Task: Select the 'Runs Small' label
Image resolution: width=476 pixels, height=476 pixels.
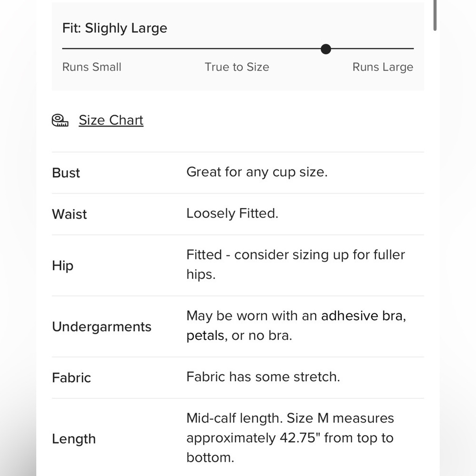Action: pos(92,67)
